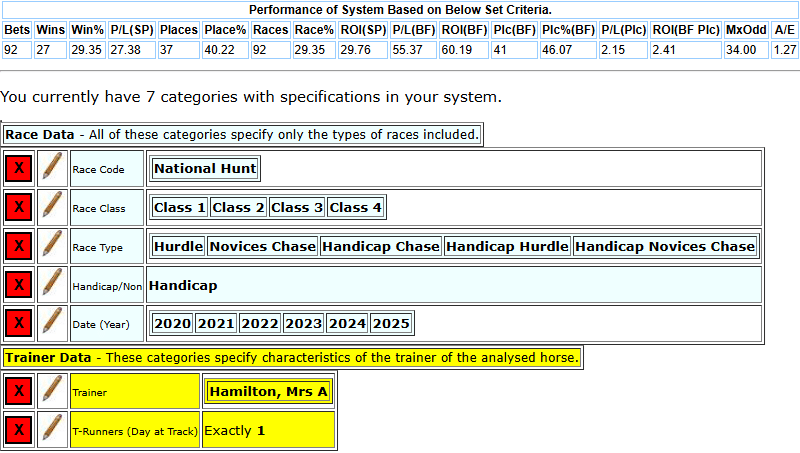The width and height of the screenshot is (800, 453).
Task: Click the P/L(SP) column header
Action: pyautogui.click(x=132, y=30)
